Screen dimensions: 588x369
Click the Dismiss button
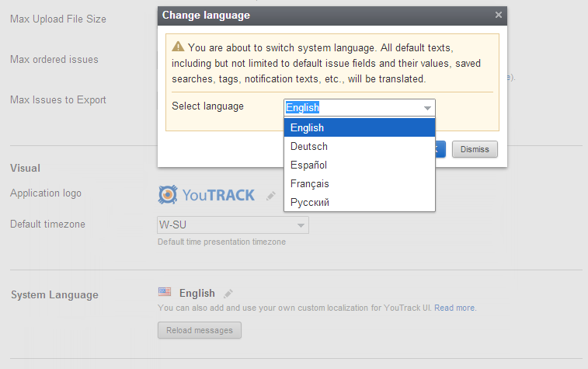(475, 149)
